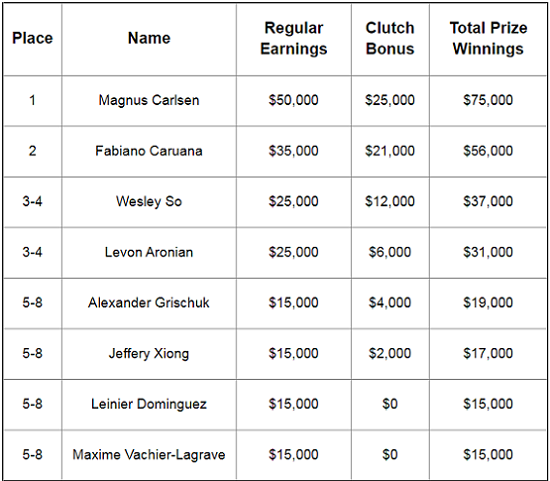Select the $19,000 total prize cell
550x481 pixels.
click(488, 303)
